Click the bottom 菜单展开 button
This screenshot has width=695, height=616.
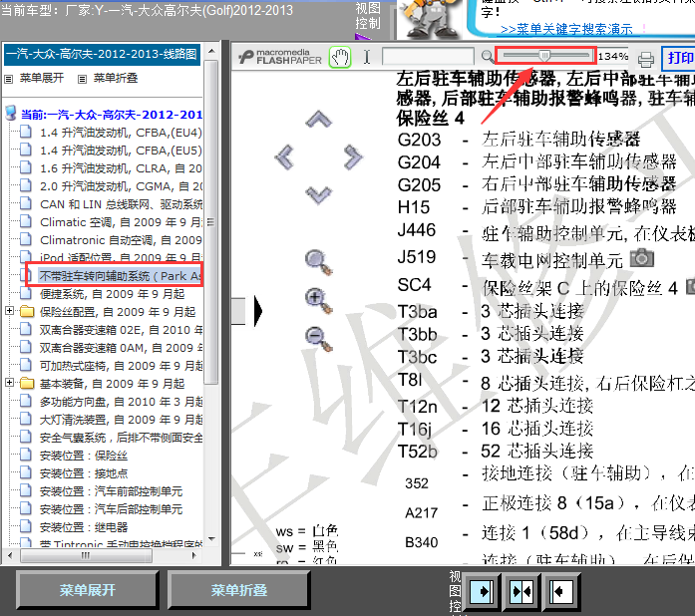pyautogui.click(x=88, y=590)
